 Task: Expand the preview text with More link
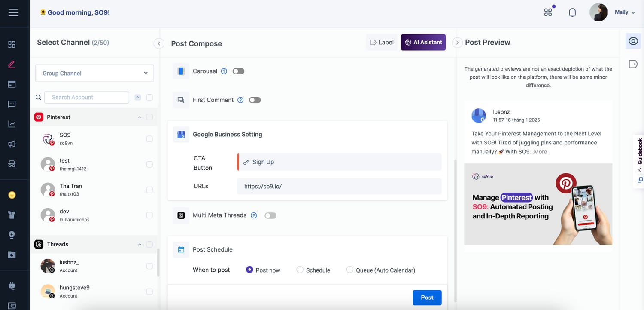pyautogui.click(x=540, y=152)
